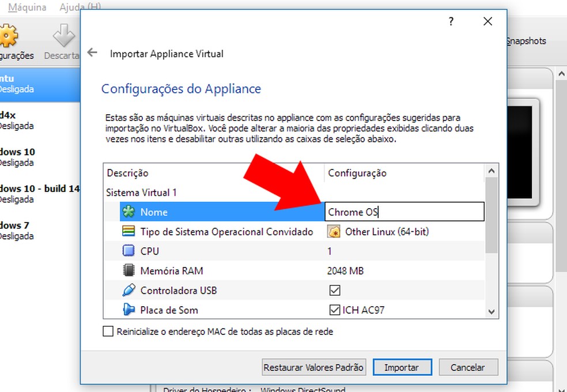Click the Controladora USB plug icon
Viewport: 567px width, 392px height.
coord(128,290)
